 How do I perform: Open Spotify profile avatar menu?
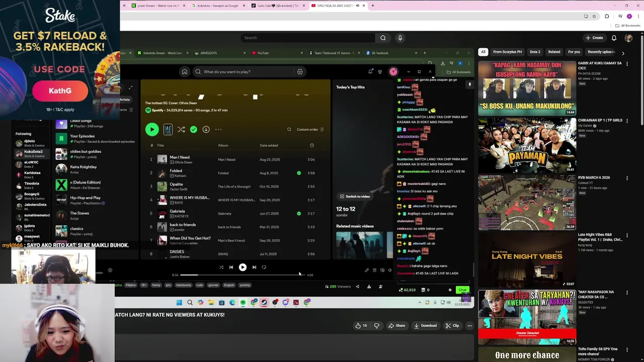(x=393, y=72)
